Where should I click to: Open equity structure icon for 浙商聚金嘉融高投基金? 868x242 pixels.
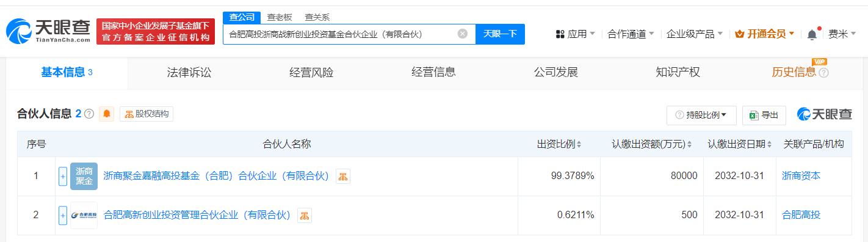coord(343,177)
